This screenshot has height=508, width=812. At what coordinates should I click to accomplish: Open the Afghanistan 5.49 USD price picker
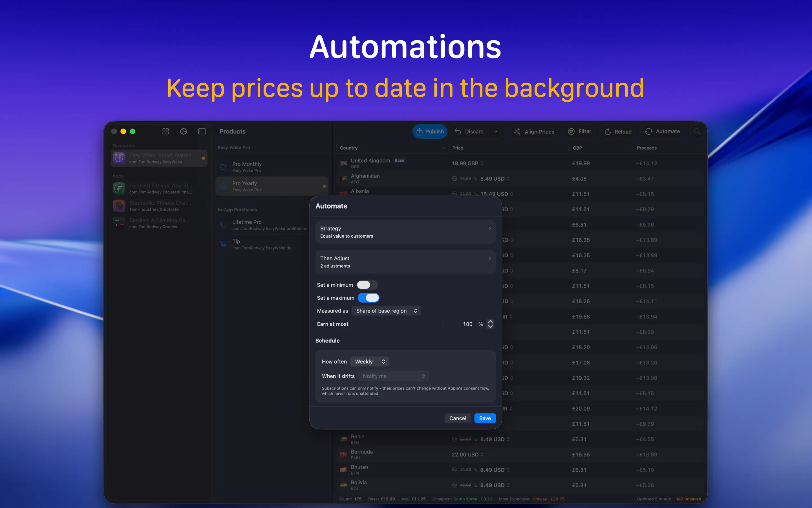495,179
